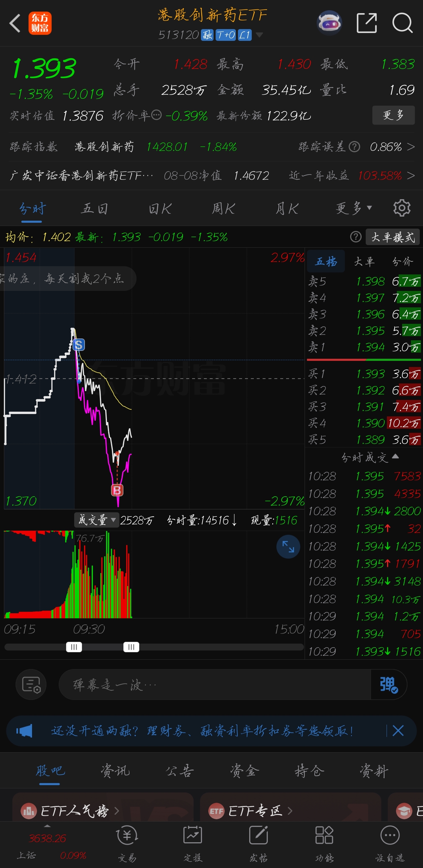Collapse the 分时成交 list arrow

[396, 456]
